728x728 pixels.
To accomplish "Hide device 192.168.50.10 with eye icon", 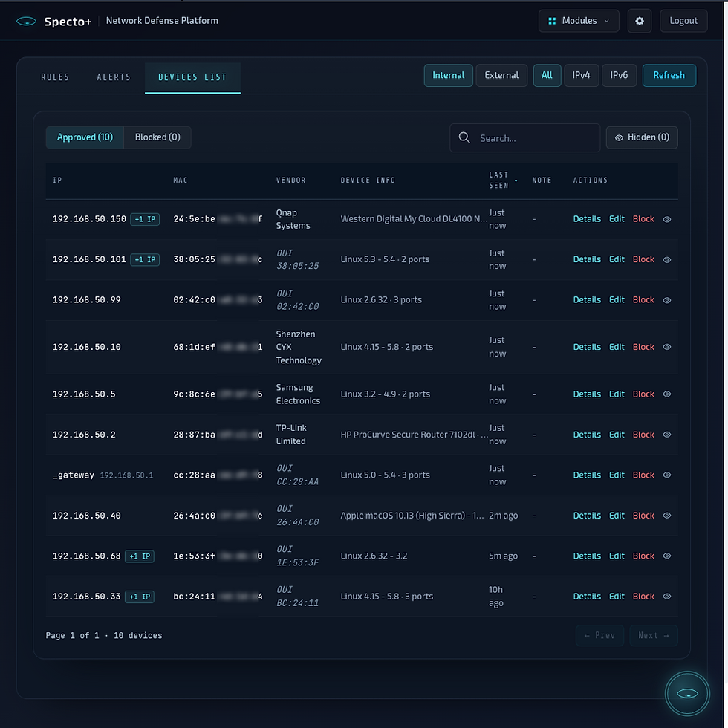I will click(x=667, y=347).
